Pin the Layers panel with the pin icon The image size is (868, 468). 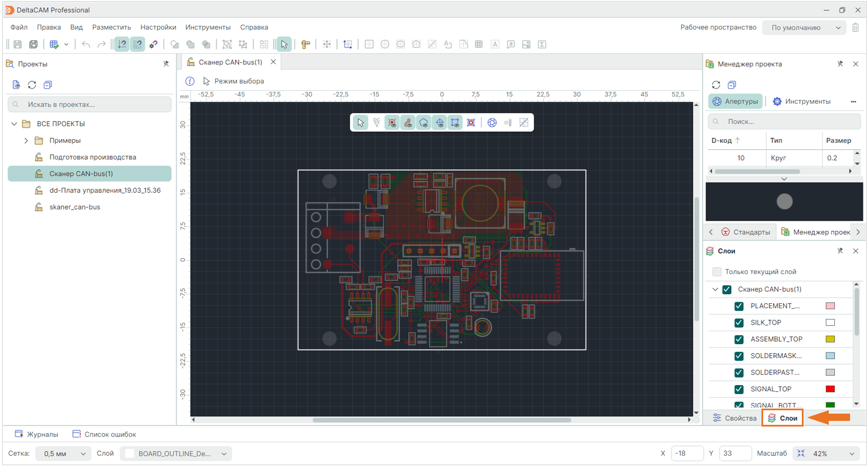click(x=840, y=251)
